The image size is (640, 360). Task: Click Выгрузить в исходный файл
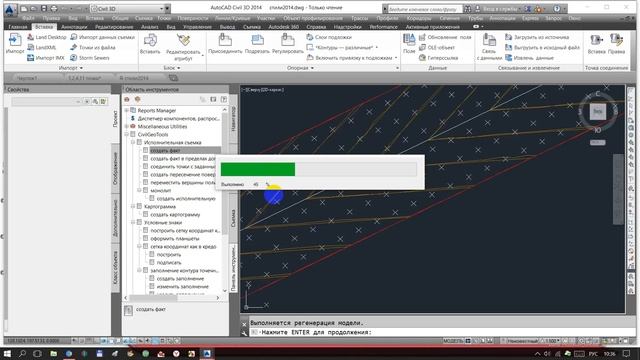coord(542,48)
